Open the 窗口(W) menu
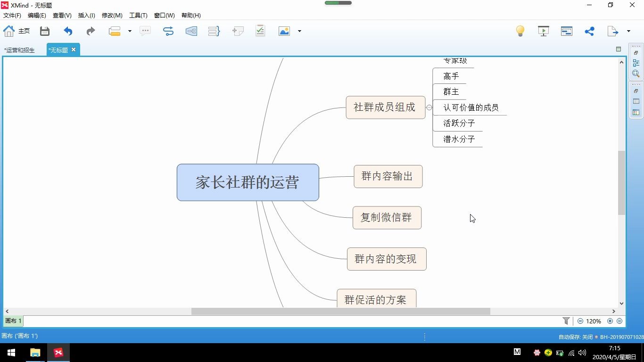 [164, 16]
